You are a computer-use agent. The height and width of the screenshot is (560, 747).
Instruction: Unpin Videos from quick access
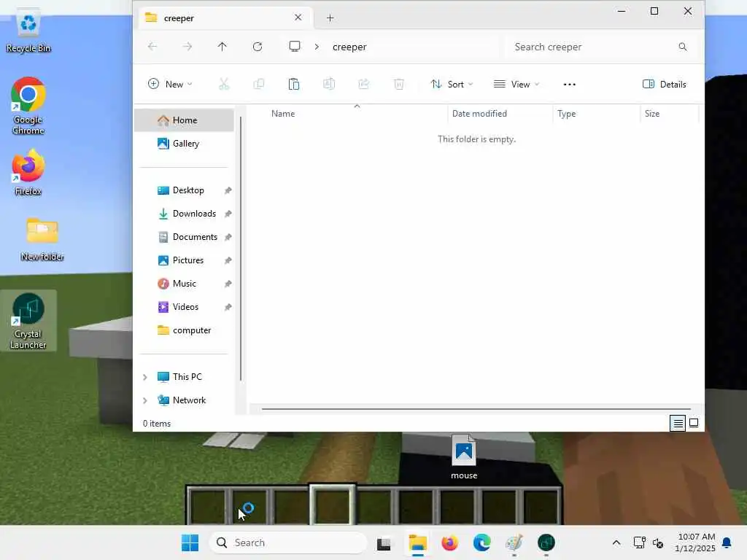(228, 307)
